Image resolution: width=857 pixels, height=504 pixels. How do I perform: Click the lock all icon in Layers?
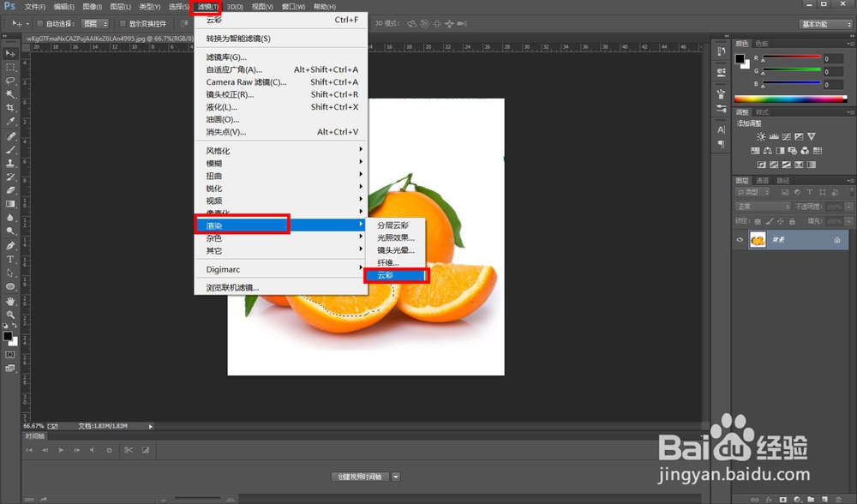tap(792, 221)
